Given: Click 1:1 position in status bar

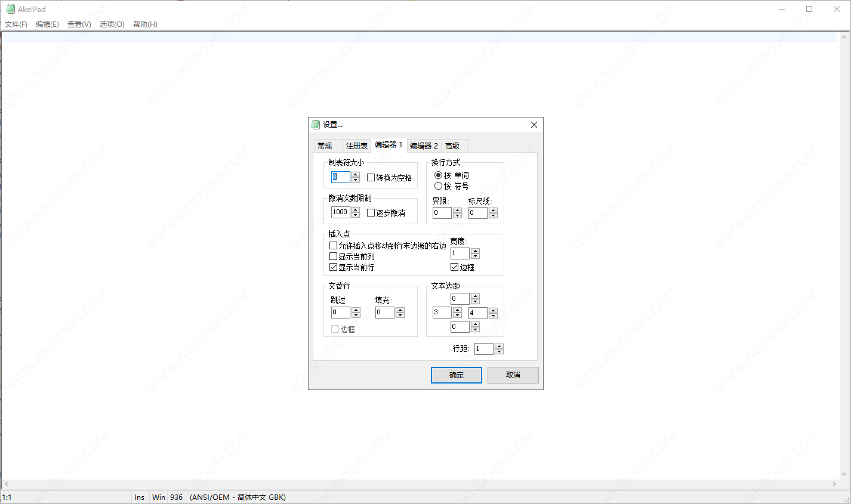Looking at the screenshot, I should tap(7, 497).
